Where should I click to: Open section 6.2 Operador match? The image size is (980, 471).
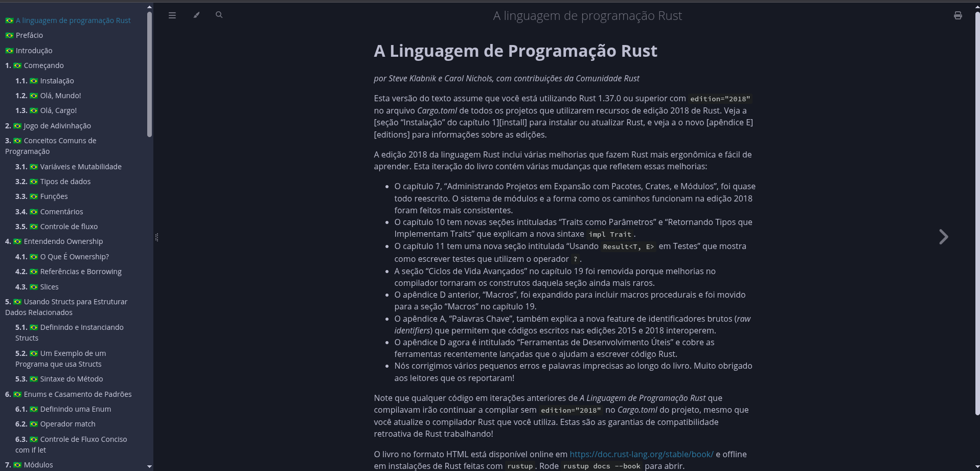[55, 424]
